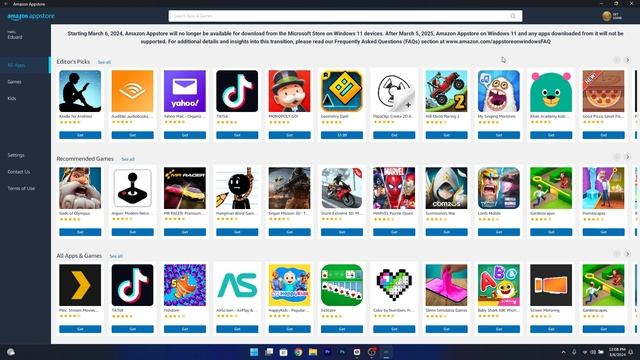
Task: Open Windows Start button on taskbar
Action: [254, 352]
